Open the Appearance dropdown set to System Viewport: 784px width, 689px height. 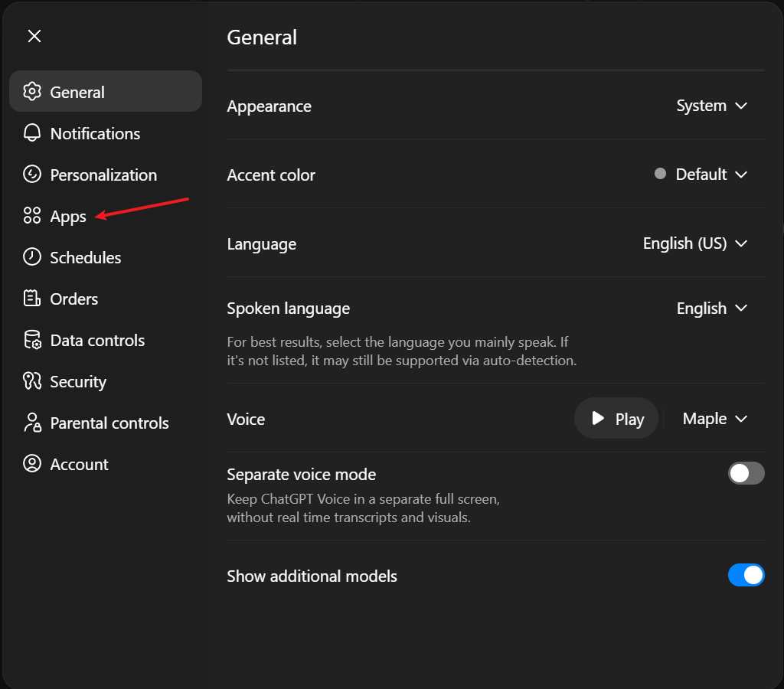coord(711,106)
